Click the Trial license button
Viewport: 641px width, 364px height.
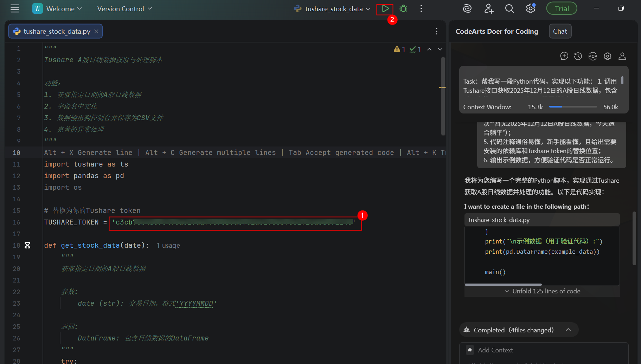pos(562,9)
